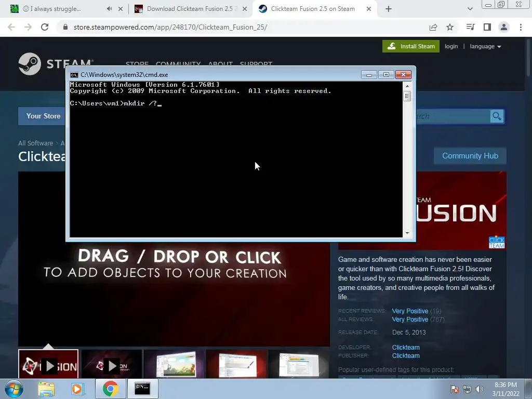Screen dimensions: 532x399
Task: Open All Software breadcrumb link
Action: coord(36,143)
